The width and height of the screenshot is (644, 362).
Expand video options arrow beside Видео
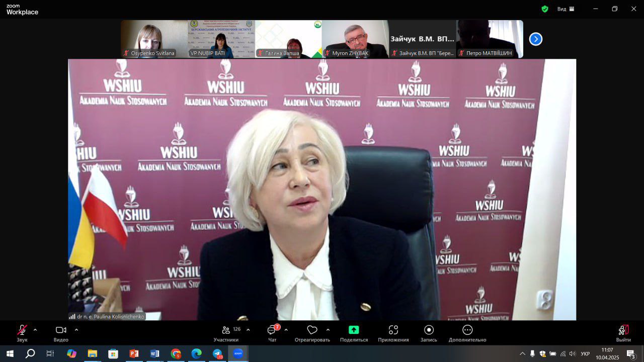click(76, 330)
